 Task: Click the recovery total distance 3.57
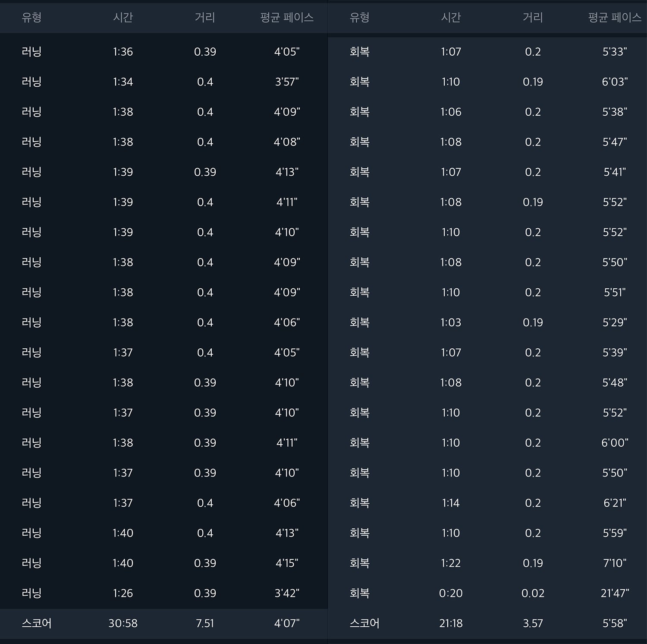[533, 623]
